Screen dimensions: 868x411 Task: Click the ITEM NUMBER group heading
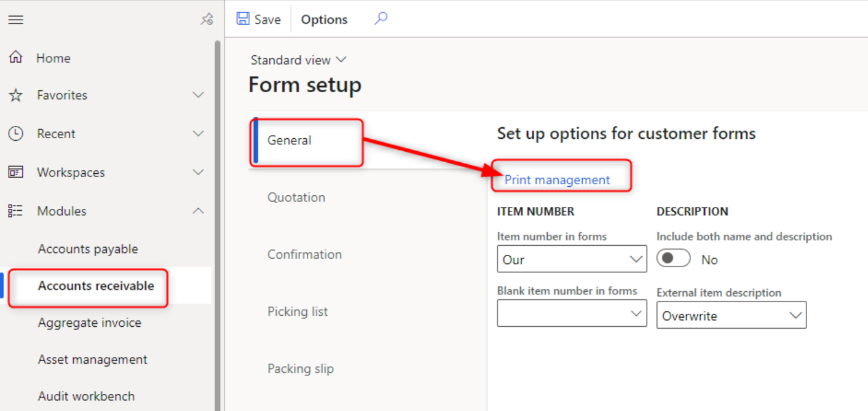535,211
